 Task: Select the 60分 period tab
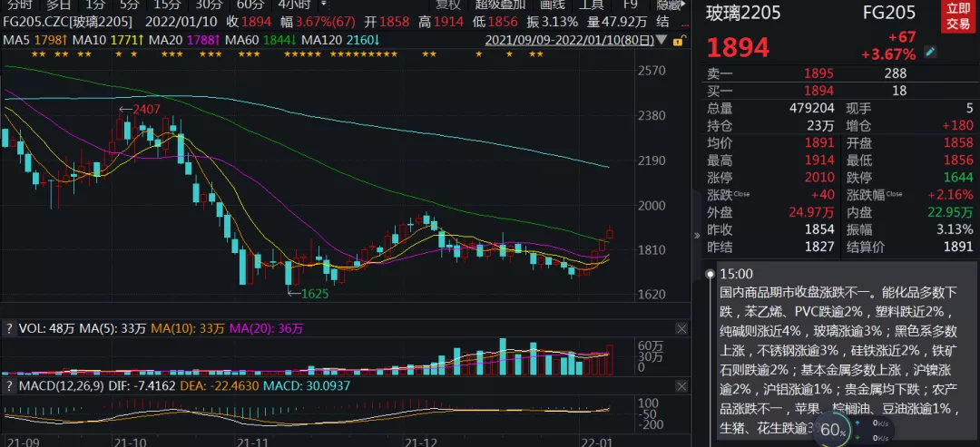tap(250, 4)
